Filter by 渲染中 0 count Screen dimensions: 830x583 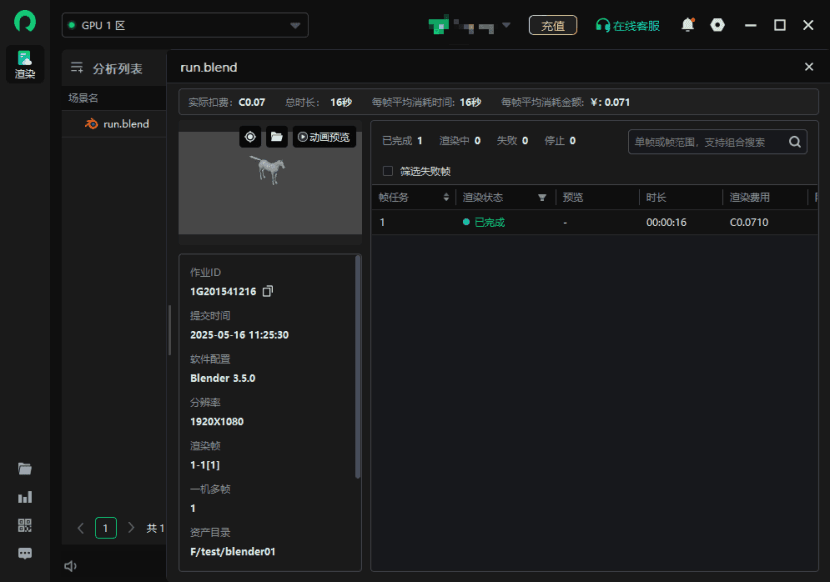(460, 141)
